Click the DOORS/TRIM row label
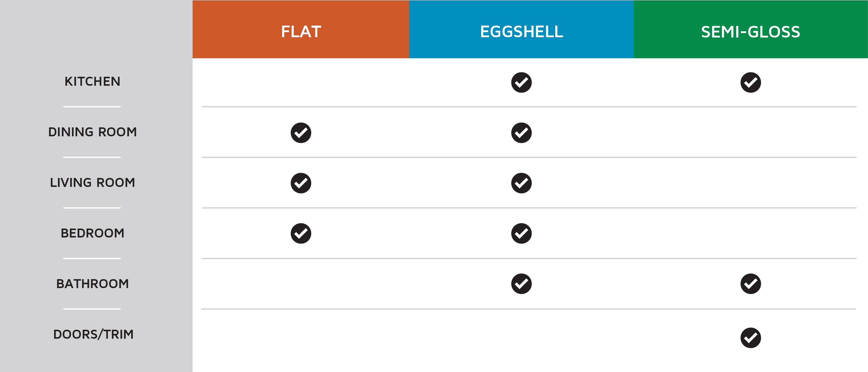The image size is (868, 372). [93, 334]
